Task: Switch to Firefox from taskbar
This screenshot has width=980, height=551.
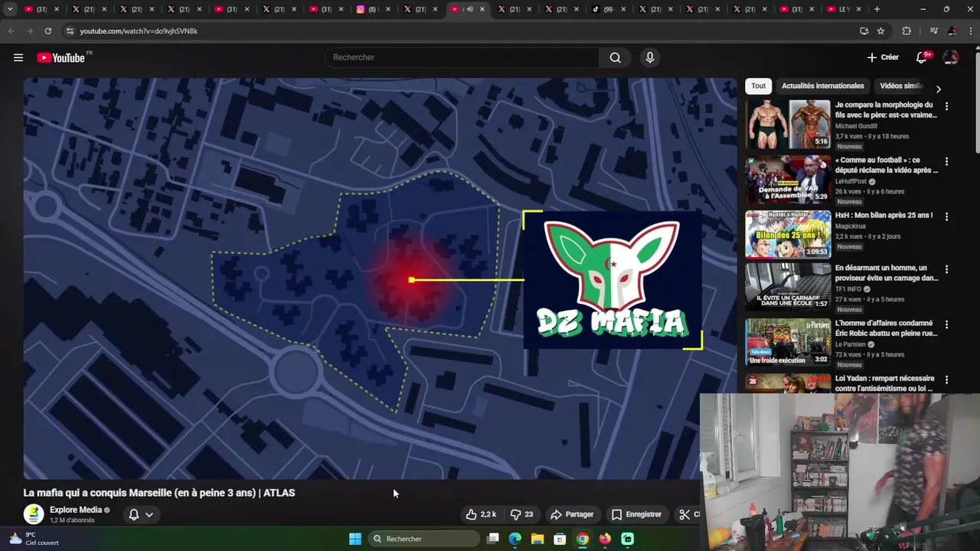Action: (x=605, y=539)
